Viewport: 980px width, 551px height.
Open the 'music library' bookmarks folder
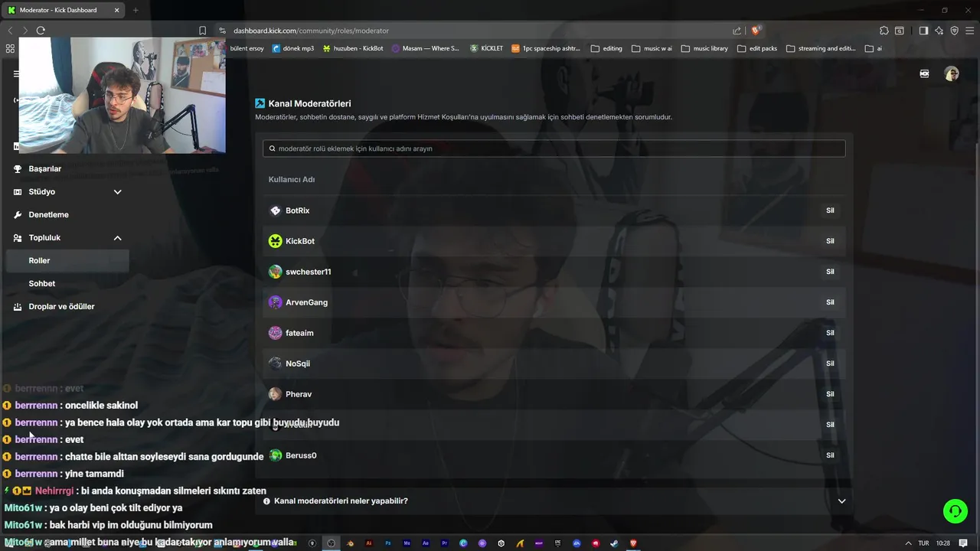704,48
